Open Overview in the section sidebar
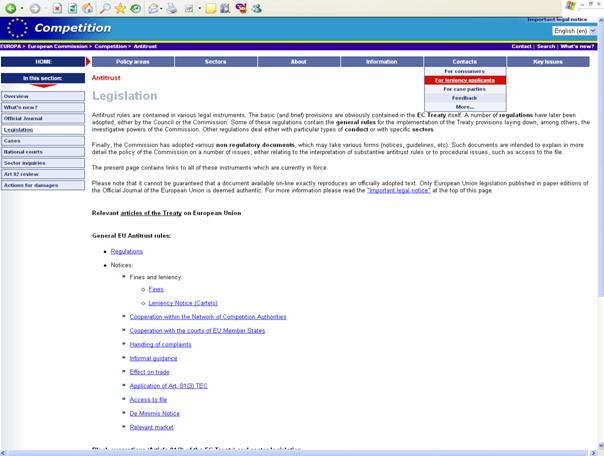 pos(43,96)
